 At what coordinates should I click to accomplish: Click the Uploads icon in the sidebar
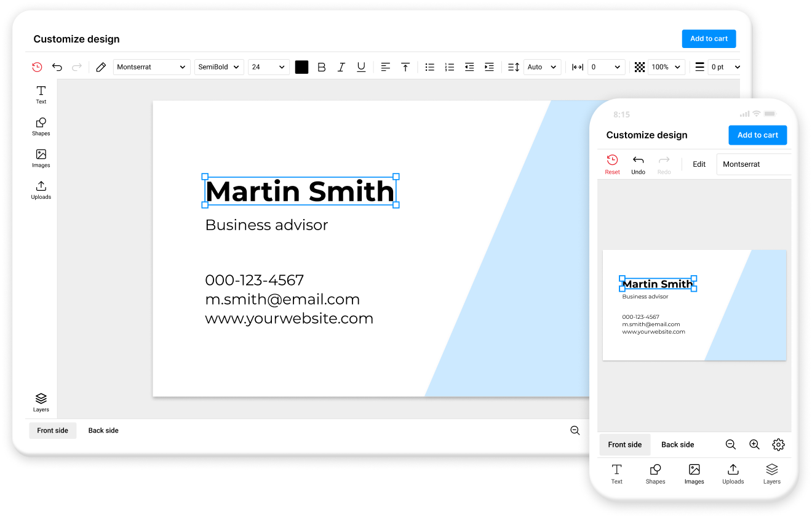[x=41, y=190]
